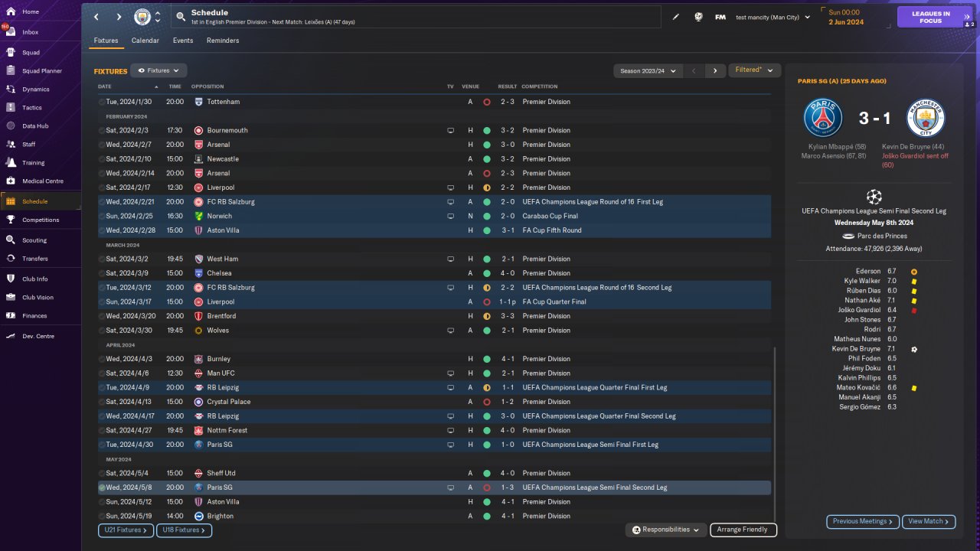This screenshot has width=980, height=551.
Task: Click the Manchester City badge in match panel
Action: 926,118
